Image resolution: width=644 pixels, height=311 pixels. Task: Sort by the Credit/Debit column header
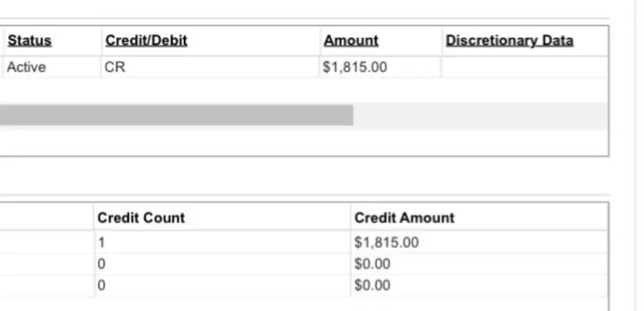coord(146,41)
